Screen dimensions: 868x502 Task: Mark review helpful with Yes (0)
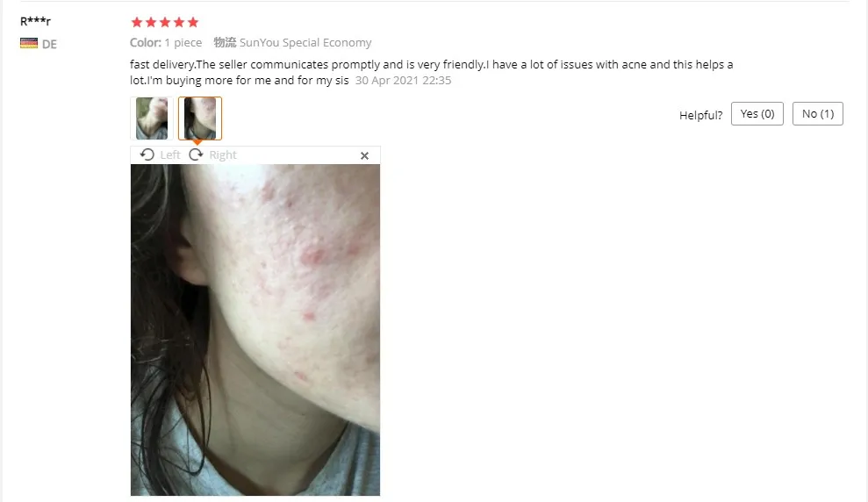pos(757,113)
